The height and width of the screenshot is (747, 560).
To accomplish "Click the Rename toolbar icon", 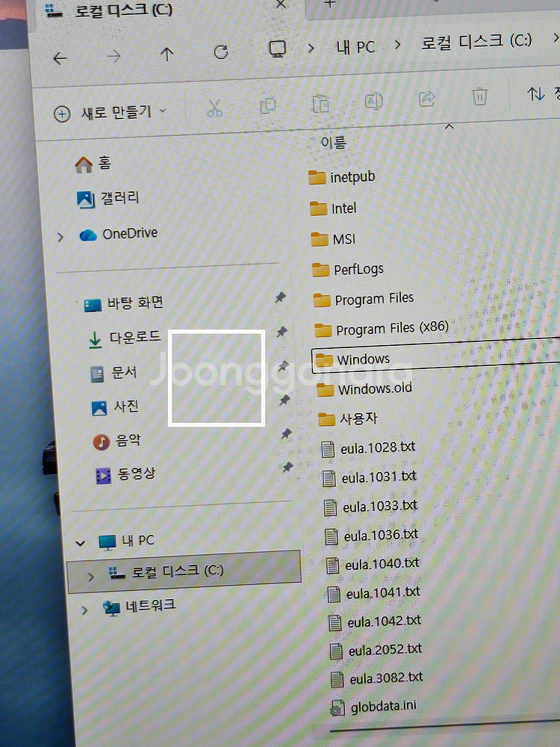I will coord(373,101).
